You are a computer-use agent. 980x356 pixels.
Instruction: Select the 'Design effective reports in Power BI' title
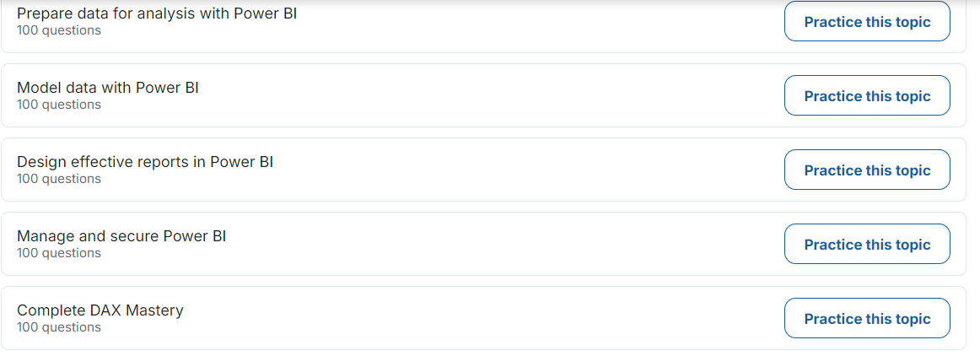pyautogui.click(x=145, y=162)
